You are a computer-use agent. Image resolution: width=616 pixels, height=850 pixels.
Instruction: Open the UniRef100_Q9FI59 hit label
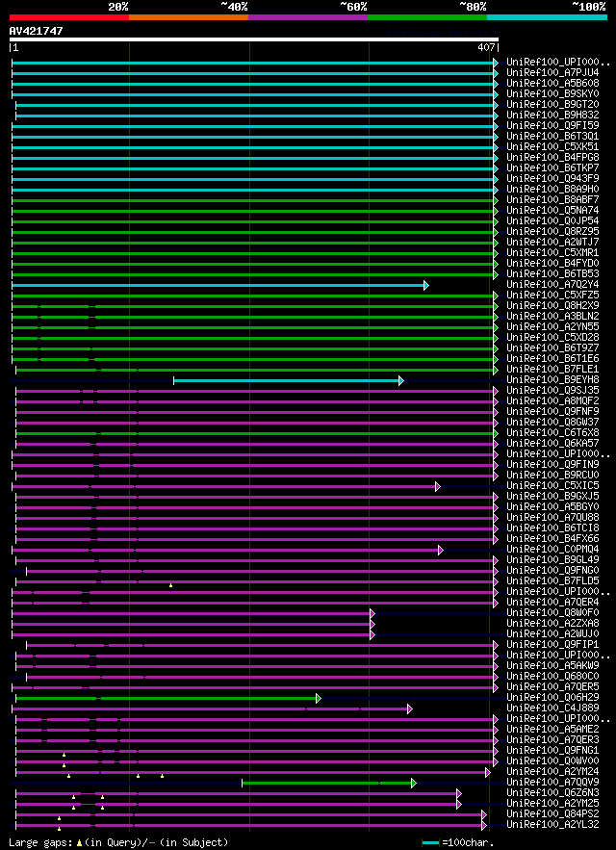pos(552,126)
